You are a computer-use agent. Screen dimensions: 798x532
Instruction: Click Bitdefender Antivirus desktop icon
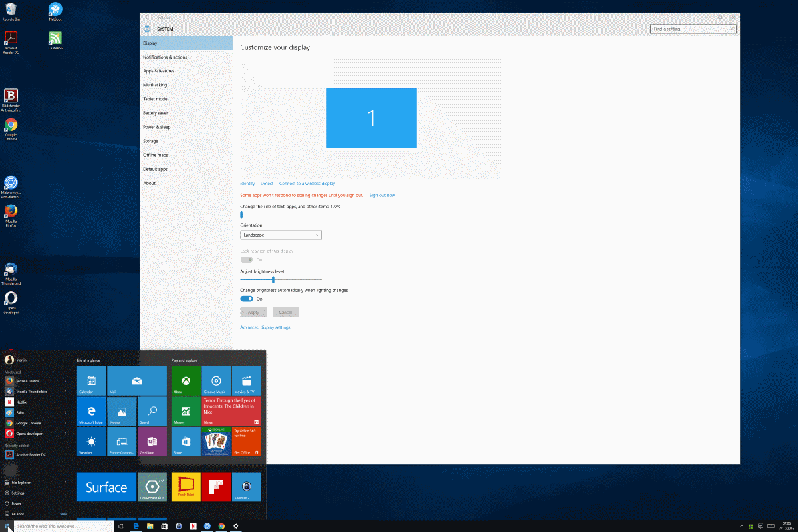coord(11,100)
